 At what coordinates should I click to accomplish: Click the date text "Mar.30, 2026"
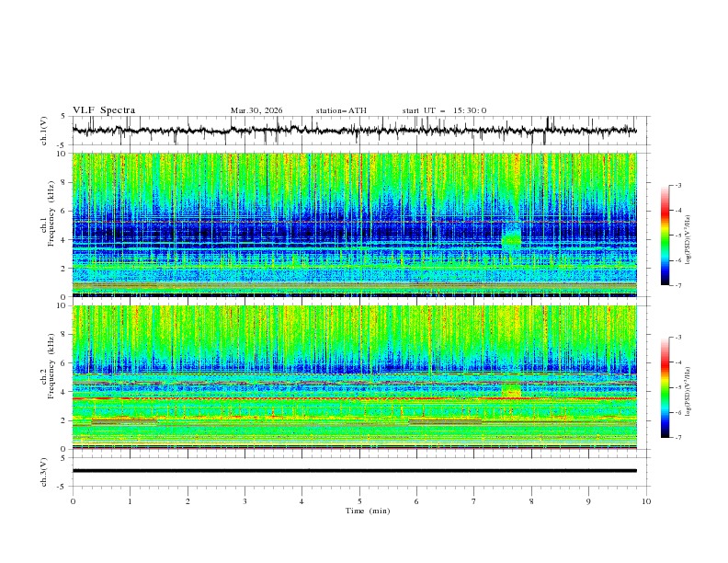point(256,110)
